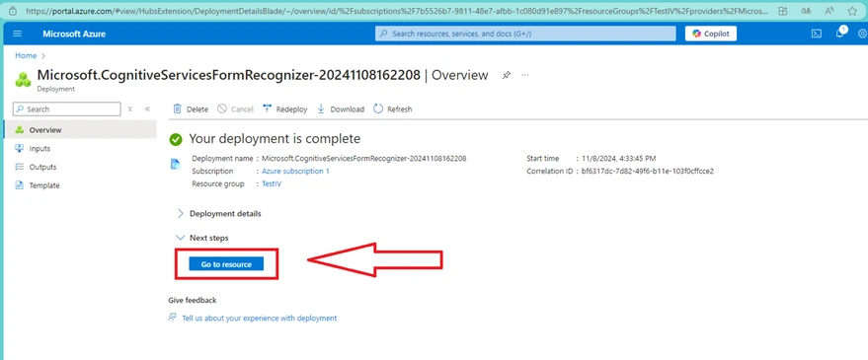Redeploy the deployment
The height and width of the screenshot is (360, 868).
pyautogui.click(x=284, y=108)
